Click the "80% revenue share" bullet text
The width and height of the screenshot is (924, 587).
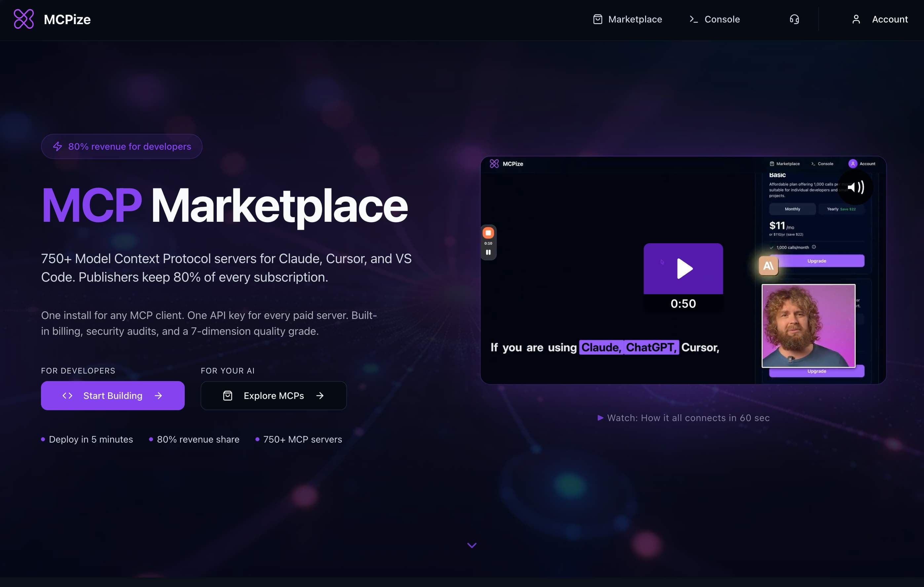pyautogui.click(x=198, y=439)
